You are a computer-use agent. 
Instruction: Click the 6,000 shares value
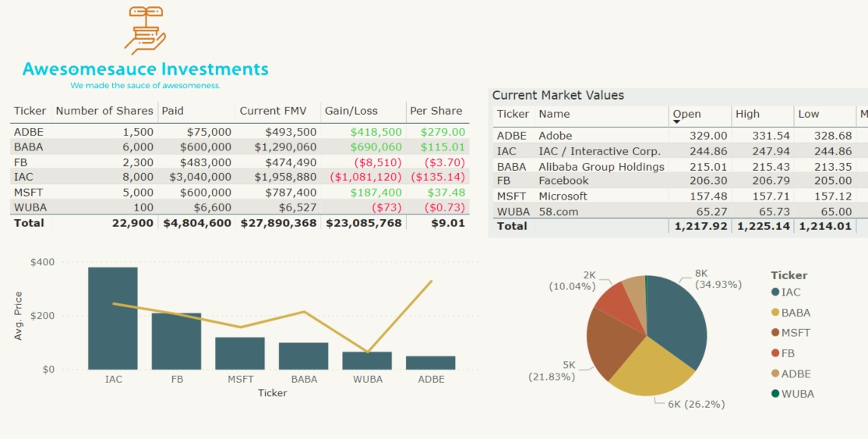(138, 147)
